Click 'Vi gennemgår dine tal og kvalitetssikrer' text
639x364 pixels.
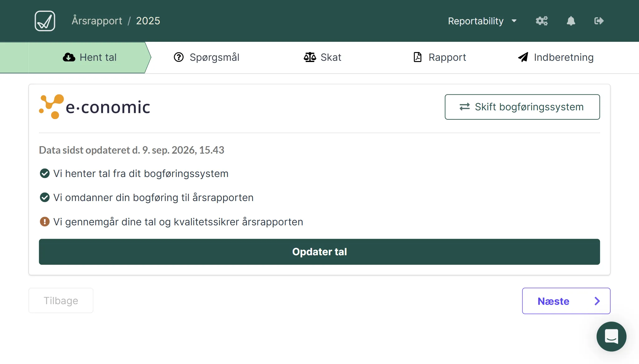coord(178,222)
